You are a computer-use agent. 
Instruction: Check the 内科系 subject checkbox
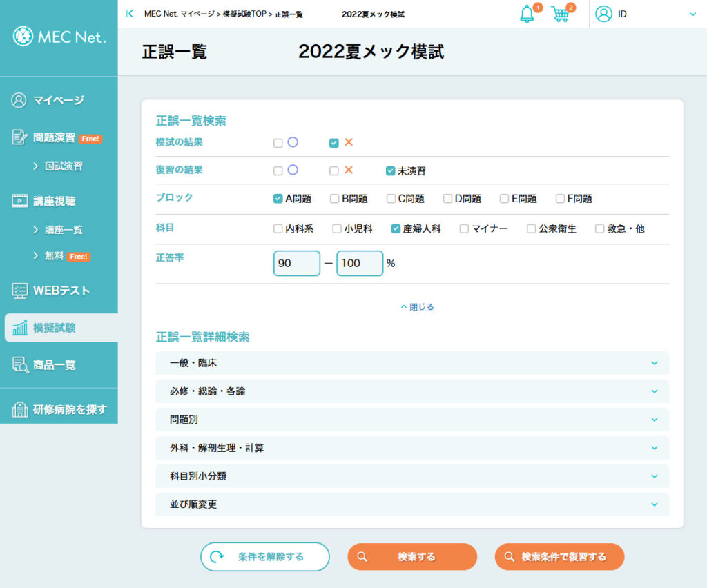(x=278, y=229)
